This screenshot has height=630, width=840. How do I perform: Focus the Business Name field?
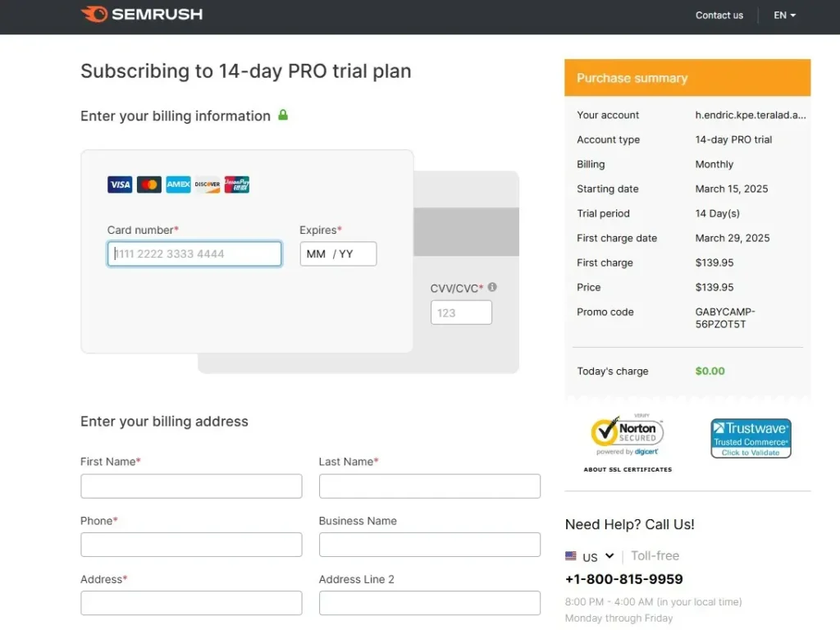point(430,545)
